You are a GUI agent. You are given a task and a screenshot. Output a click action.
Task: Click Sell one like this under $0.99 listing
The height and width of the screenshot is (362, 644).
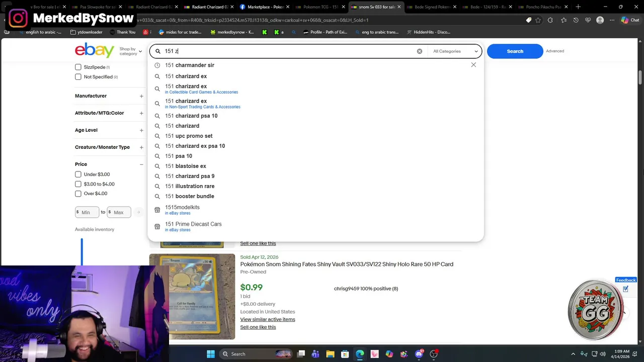coord(258,327)
